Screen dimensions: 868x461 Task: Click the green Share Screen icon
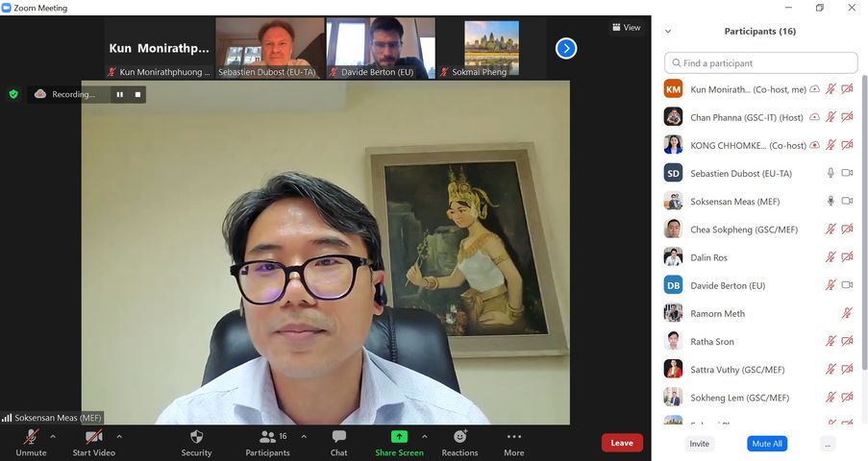coord(399,436)
